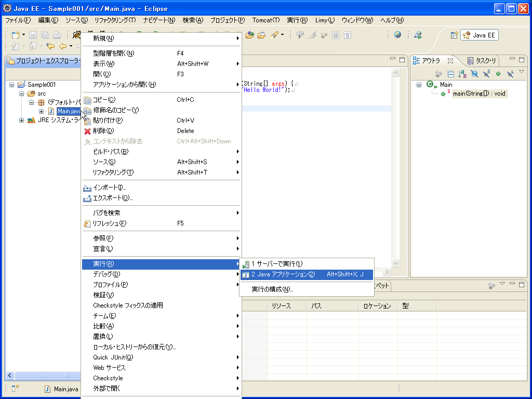This screenshot has height=399, width=532.
Task: Toggle Hide Non-Public Members green dot
Action: click(x=498, y=74)
